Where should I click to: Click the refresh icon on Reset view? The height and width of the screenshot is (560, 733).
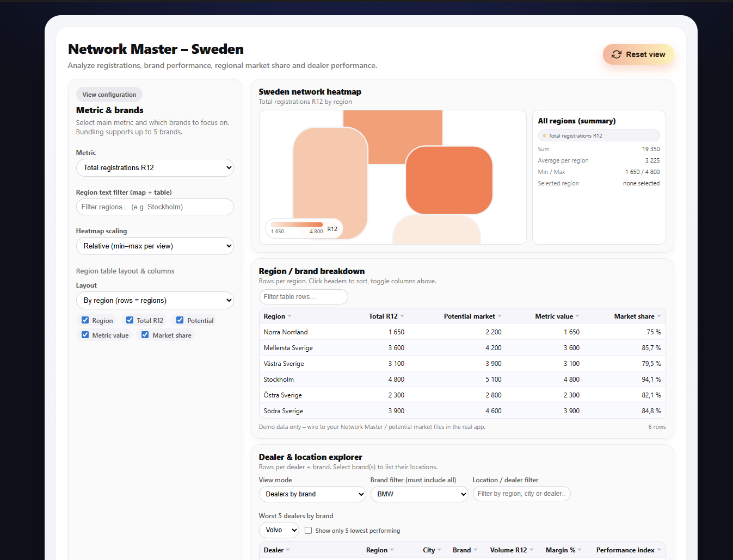pos(617,54)
